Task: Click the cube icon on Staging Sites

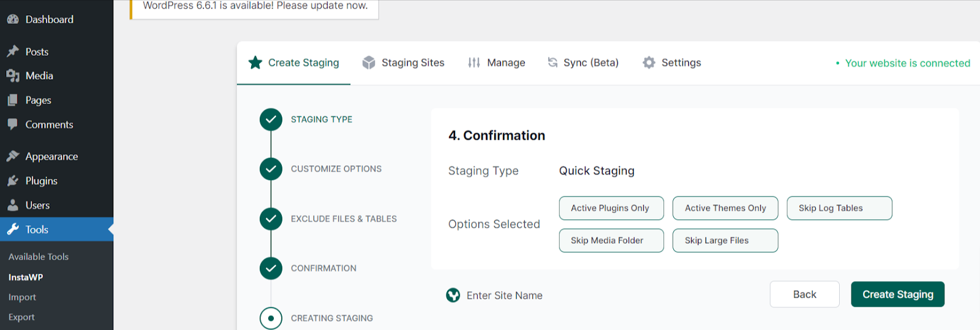Action: point(369,62)
